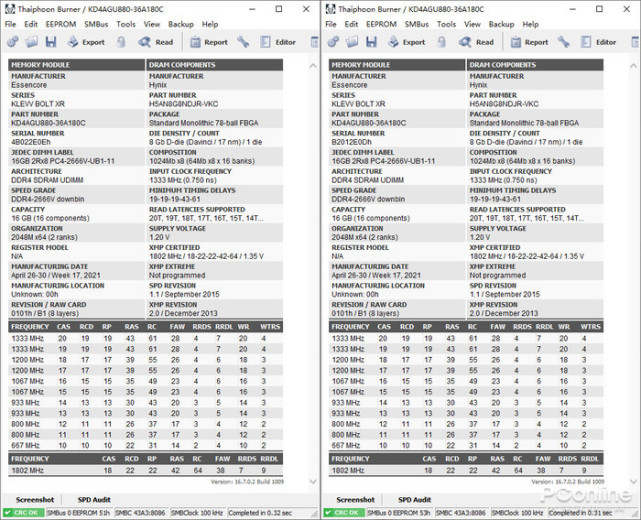Open the SMBus menu in the right window

point(417,25)
